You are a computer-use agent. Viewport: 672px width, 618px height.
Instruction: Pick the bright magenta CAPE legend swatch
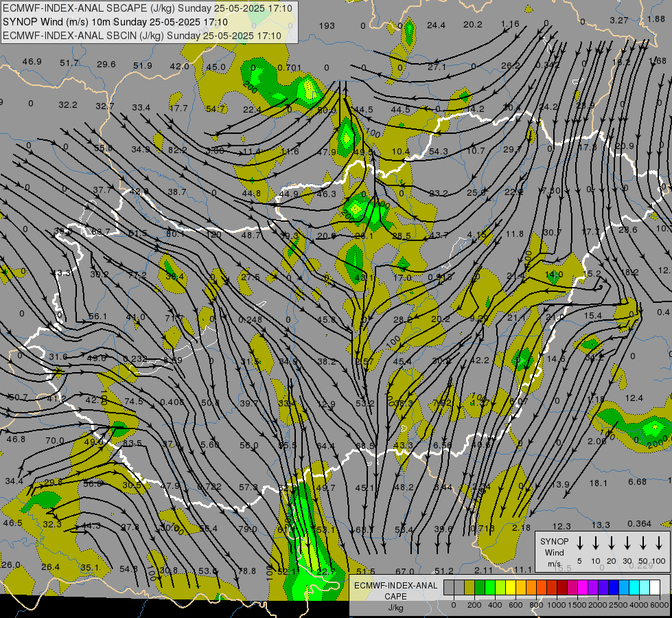[x=583, y=587]
